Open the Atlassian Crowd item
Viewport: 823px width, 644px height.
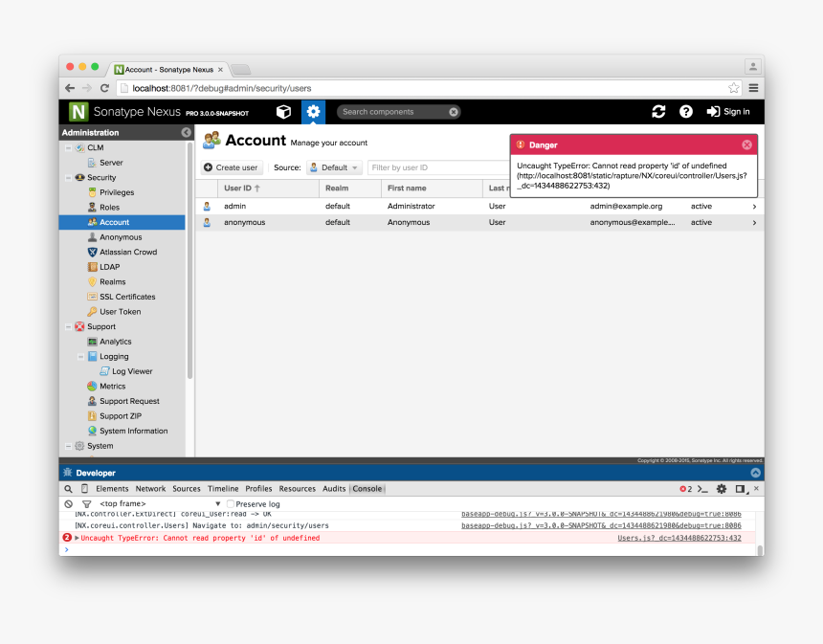click(x=122, y=252)
